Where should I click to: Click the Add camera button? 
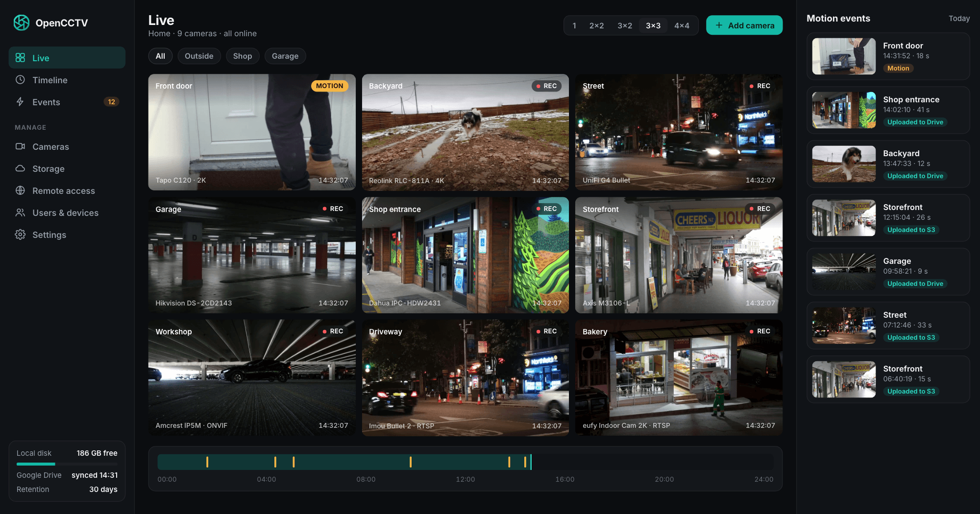[x=744, y=25]
